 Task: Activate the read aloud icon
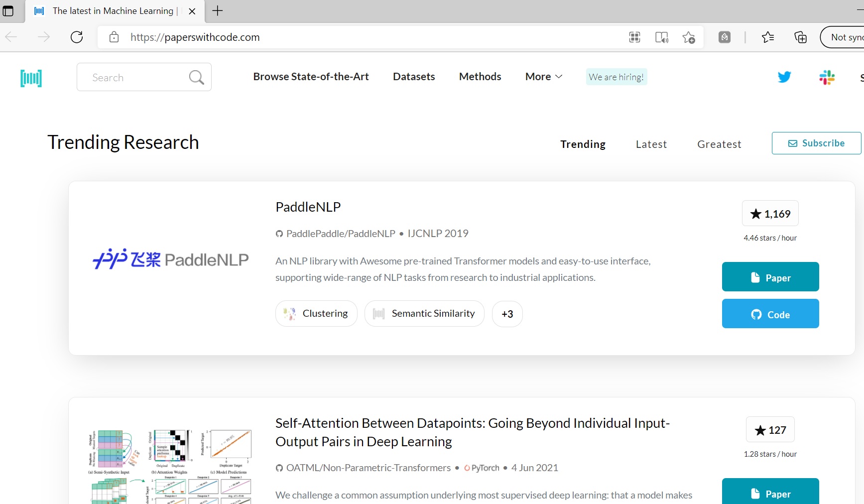tap(662, 37)
